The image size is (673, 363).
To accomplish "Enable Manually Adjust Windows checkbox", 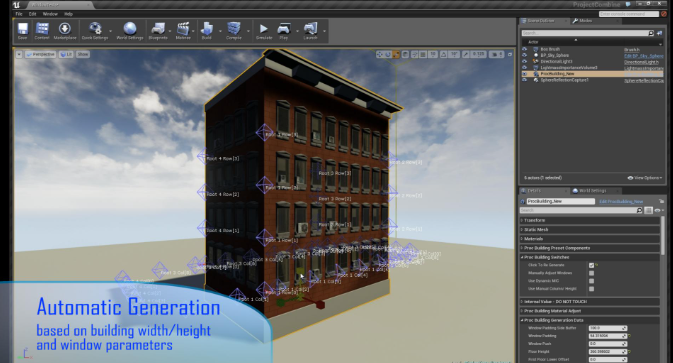I will [591, 273].
